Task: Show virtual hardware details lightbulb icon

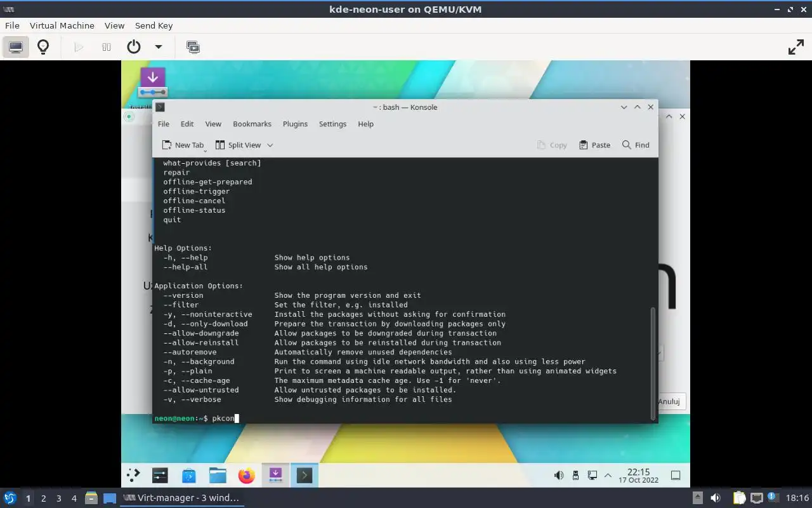Action: click(43, 47)
